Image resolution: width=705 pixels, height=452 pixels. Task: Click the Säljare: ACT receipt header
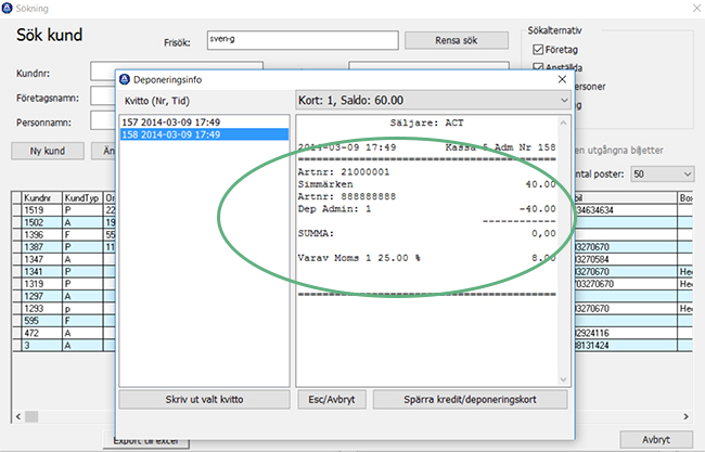point(427,123)
